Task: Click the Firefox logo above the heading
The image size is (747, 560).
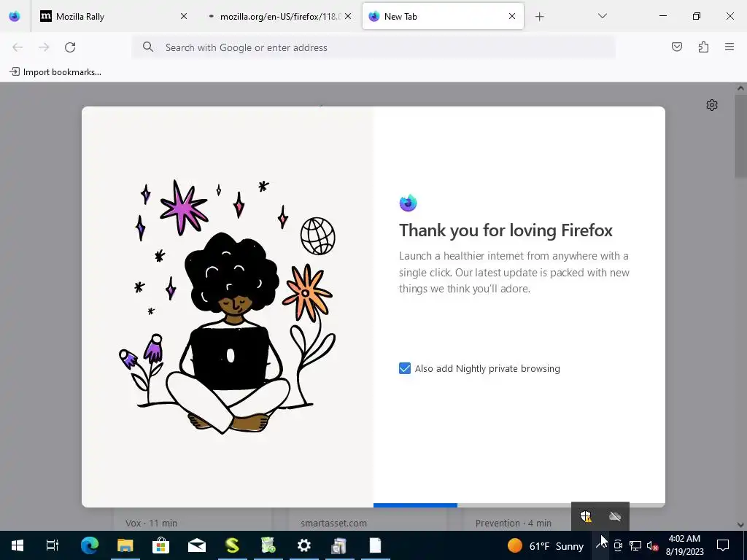Action: pyautogui.click(x=409, y=203)
